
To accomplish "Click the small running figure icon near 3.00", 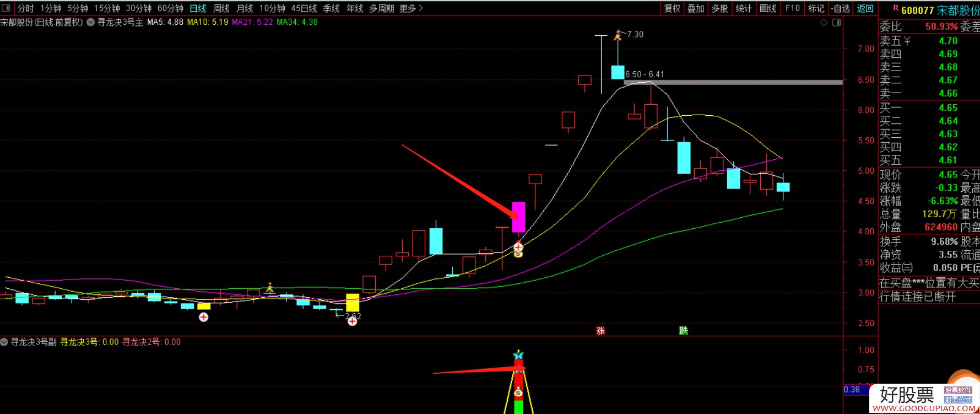I will [x=269, y=287].
